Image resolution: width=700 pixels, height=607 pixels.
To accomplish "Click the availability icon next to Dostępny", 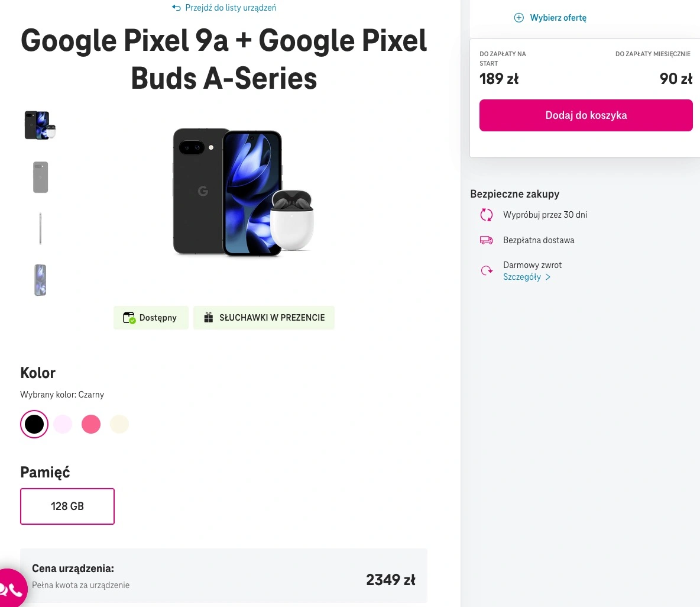I will (129, 318).
